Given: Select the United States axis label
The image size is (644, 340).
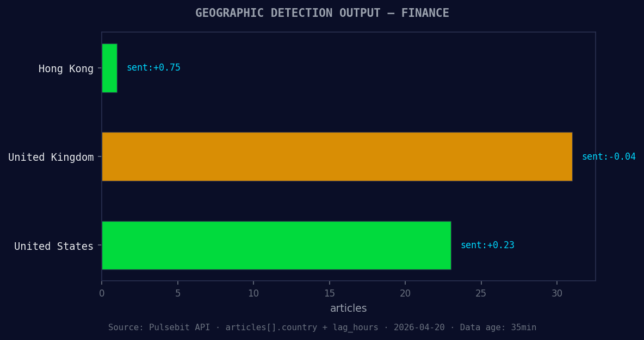Looking at the screenshot, I should click(x=54, y=245).
